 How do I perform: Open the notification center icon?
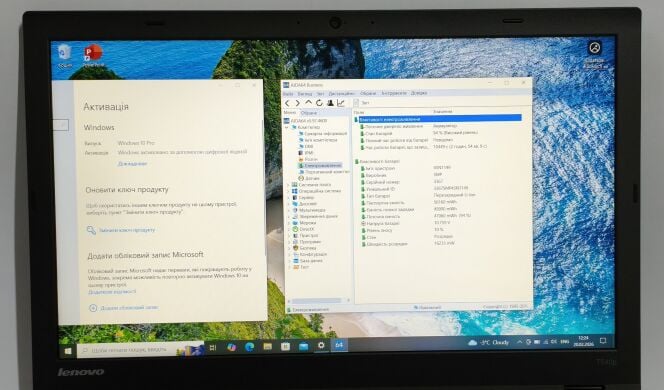click(603, 340)
